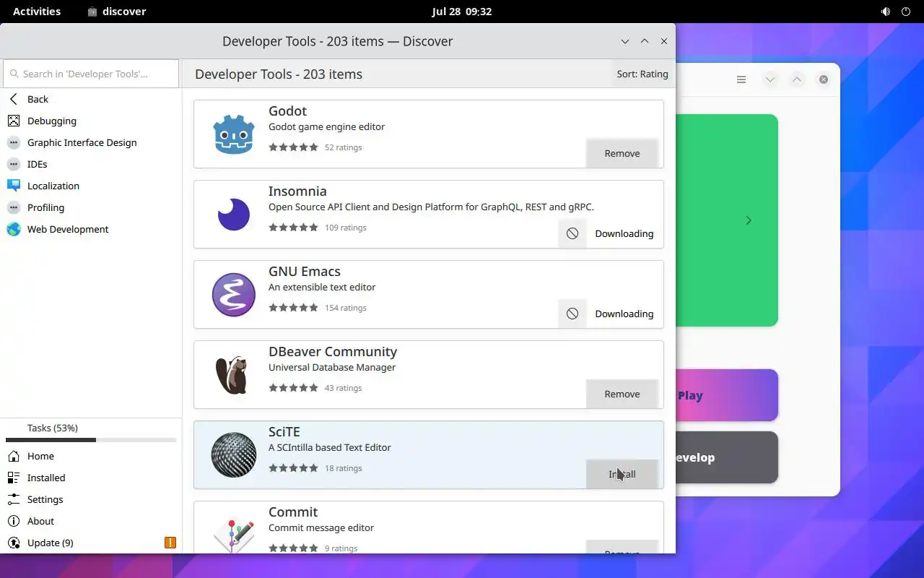Open Tasks (53%) label
Viewport: 924px width, 578px height.
click(53, 428)
